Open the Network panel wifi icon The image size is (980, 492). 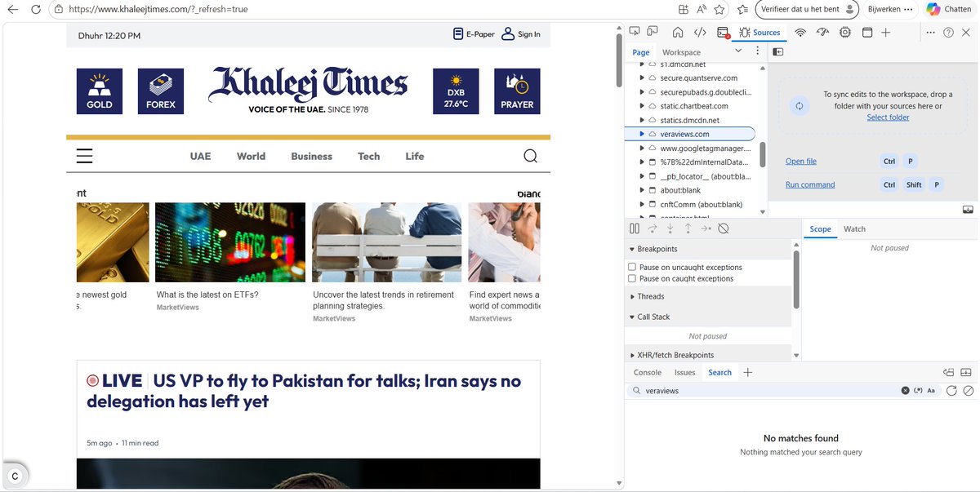[800, 33]
